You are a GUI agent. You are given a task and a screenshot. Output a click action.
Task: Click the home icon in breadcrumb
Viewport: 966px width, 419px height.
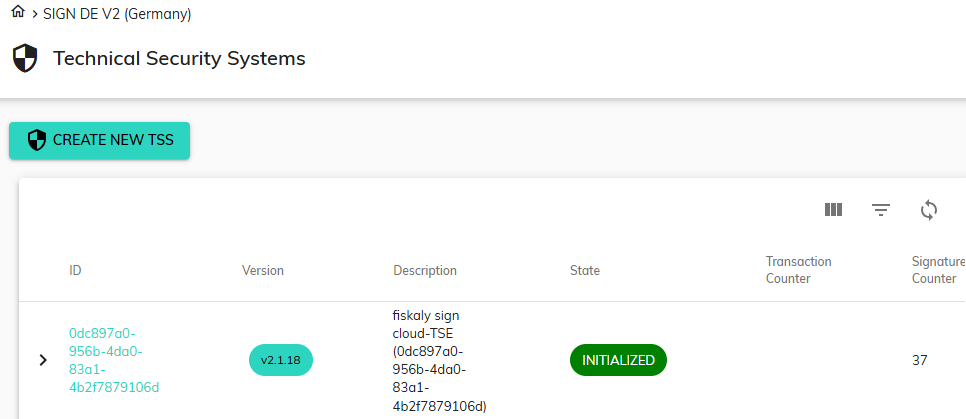click(18, 13)
